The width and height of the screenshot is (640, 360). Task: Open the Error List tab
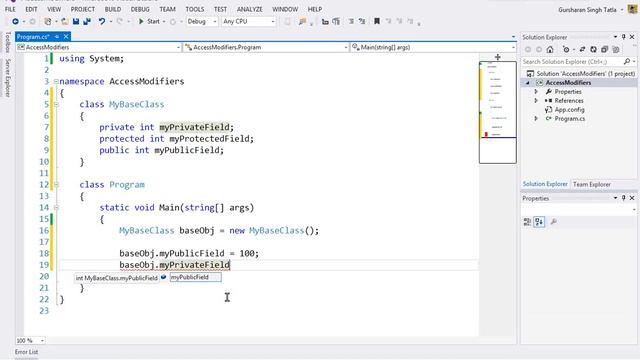[x=27, y=352]
